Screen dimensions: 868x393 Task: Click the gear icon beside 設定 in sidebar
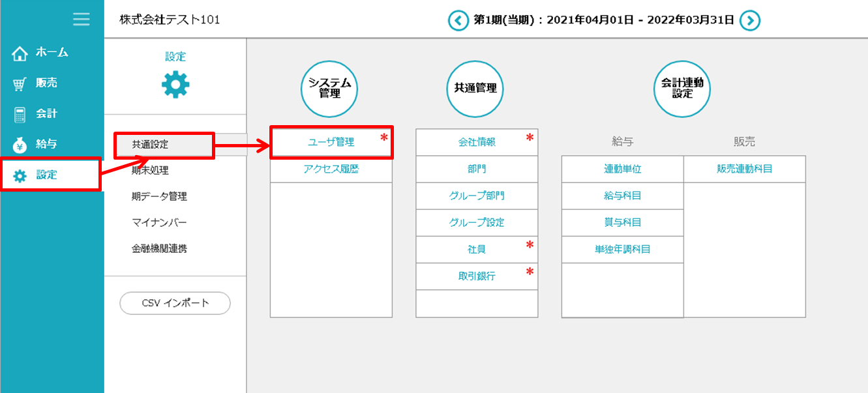pos(20,175)
